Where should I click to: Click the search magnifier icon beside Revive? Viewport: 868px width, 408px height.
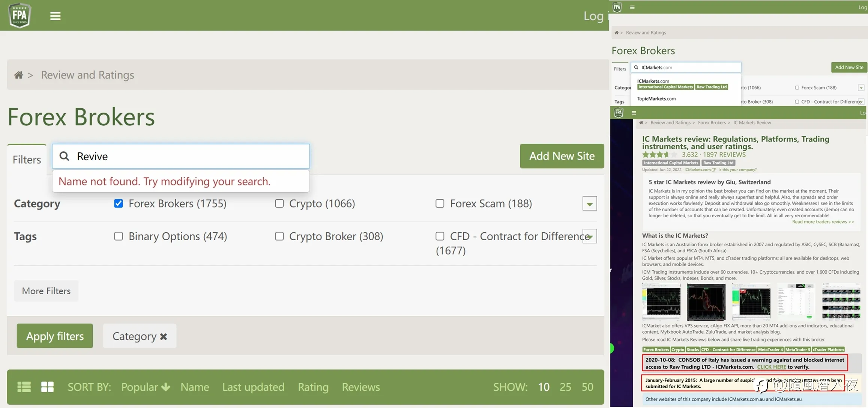coord(65,156)
